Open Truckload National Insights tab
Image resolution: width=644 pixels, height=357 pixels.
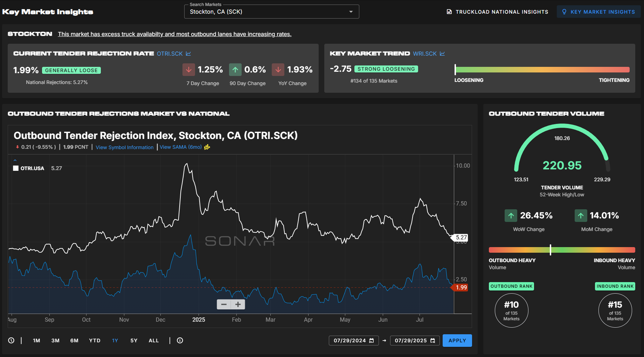click(x=497, y=12)
